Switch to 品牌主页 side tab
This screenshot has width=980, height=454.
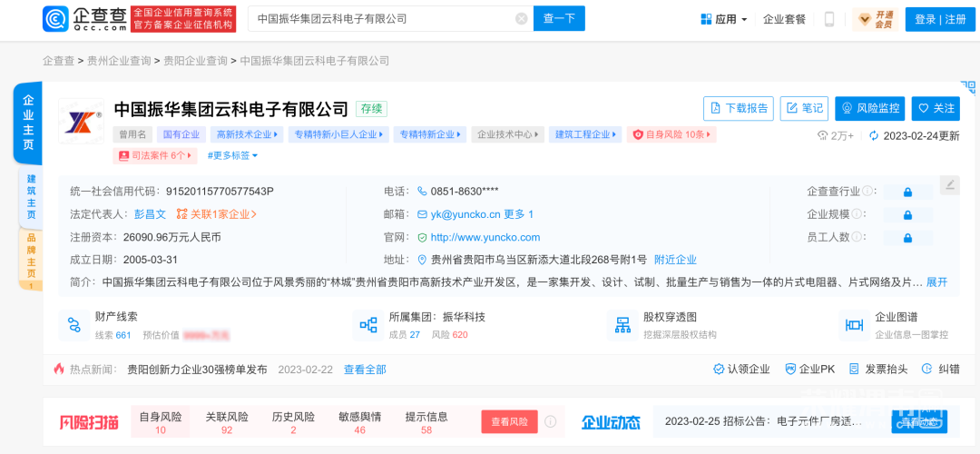(31, 259)
